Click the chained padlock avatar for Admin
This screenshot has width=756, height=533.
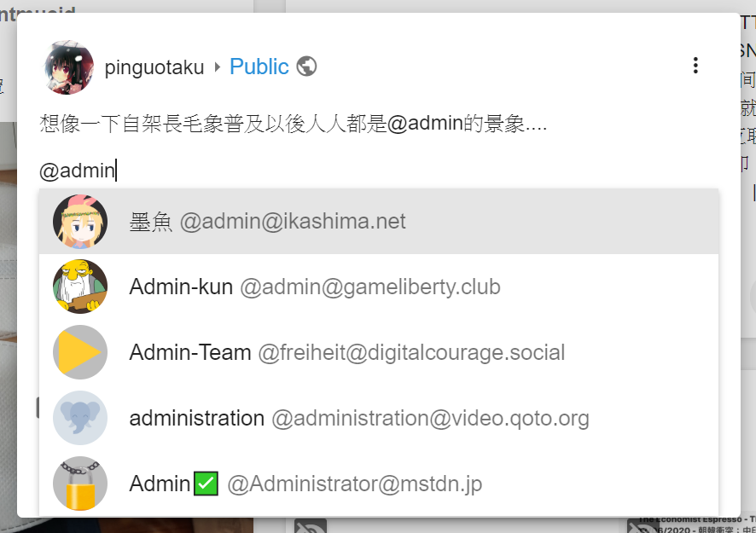(x=80, y=484)
